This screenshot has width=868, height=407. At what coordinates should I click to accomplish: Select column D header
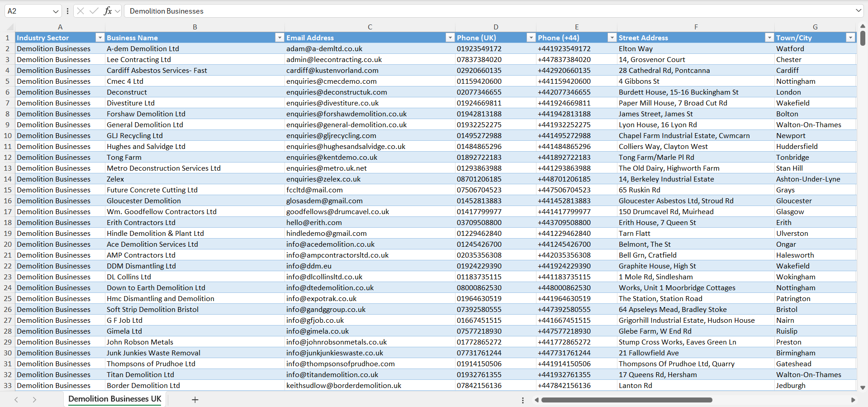[496, 27]
